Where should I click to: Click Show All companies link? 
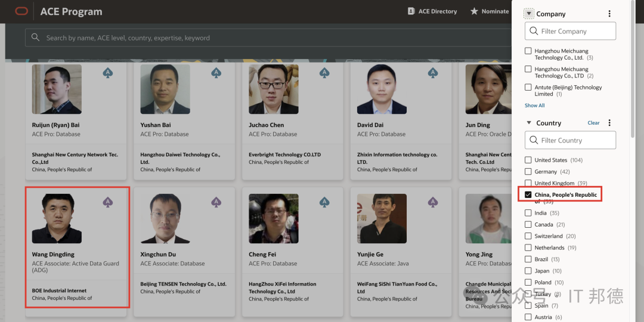coord(535,106)
